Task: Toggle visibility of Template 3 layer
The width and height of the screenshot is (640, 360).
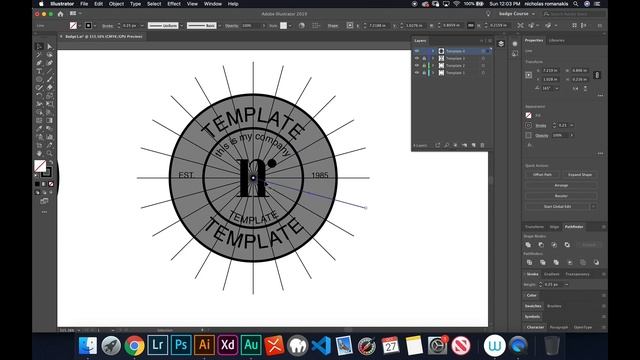Action: (417, 58)
